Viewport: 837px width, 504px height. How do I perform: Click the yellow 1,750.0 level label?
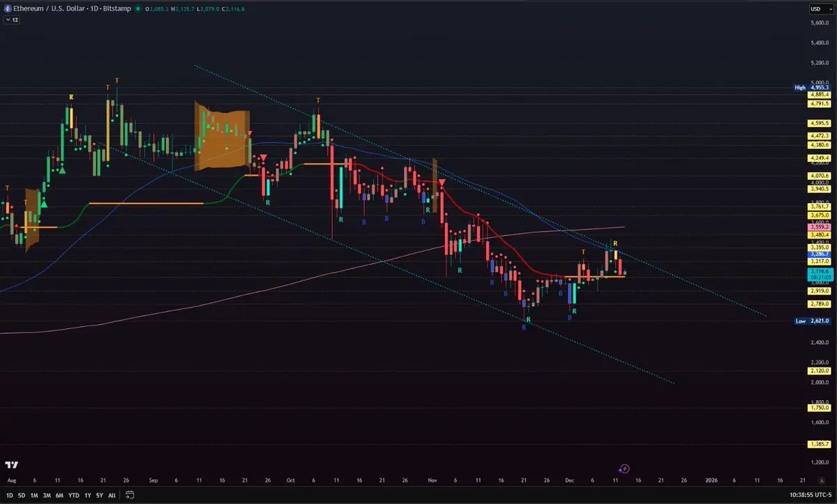pos(819,408)
